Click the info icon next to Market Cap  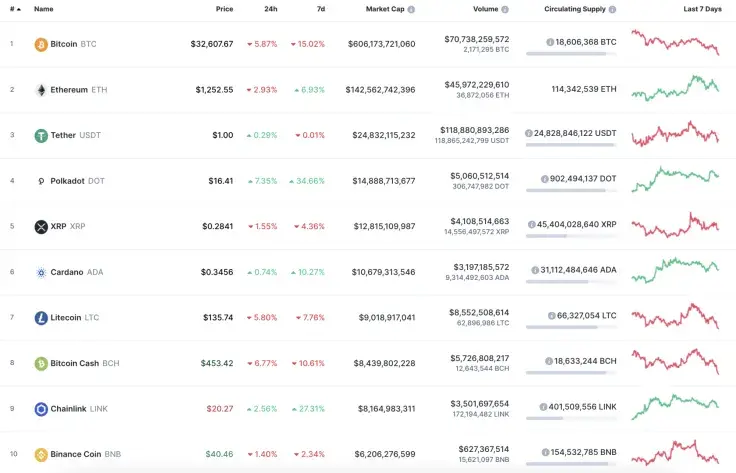(x=411, y=9)
